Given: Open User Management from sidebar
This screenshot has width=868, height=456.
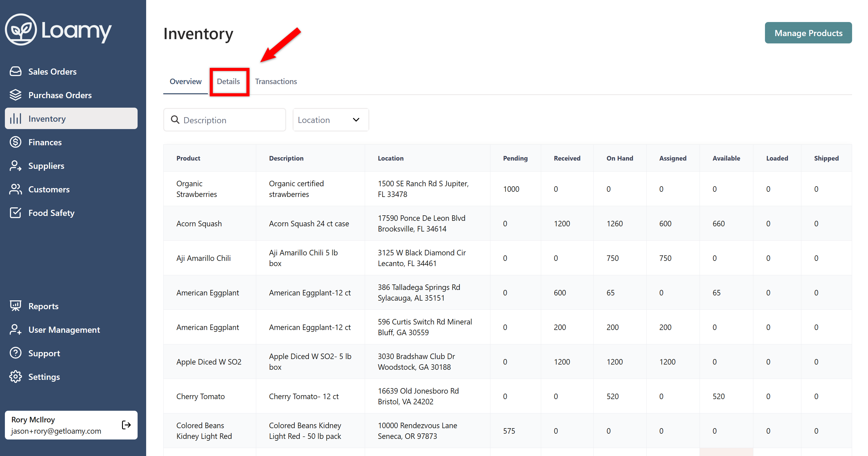Looking at the screenshot, I should [x=64, y=330].
